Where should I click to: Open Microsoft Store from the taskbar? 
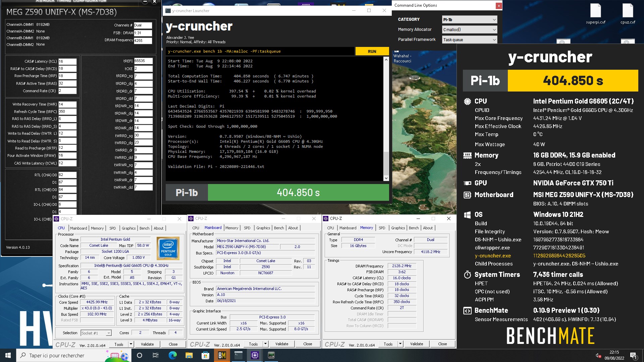(x=205, y=355)
